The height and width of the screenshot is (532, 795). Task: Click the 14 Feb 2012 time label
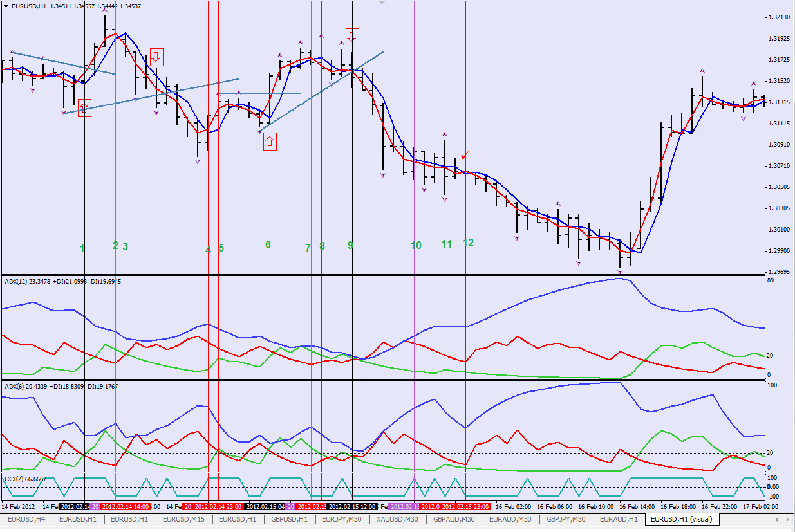[x=19, y=507]
